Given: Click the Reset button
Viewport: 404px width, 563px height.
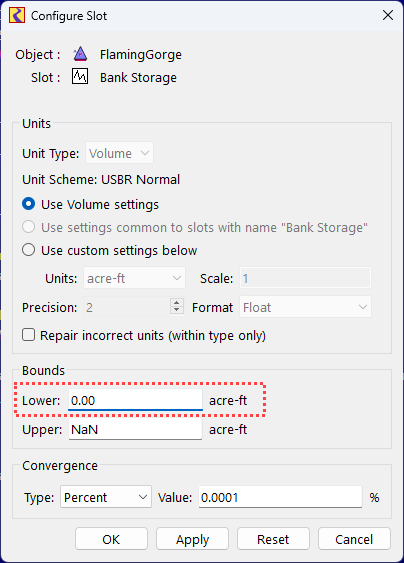Looking at the screenshot, I should tap(273, 539).
